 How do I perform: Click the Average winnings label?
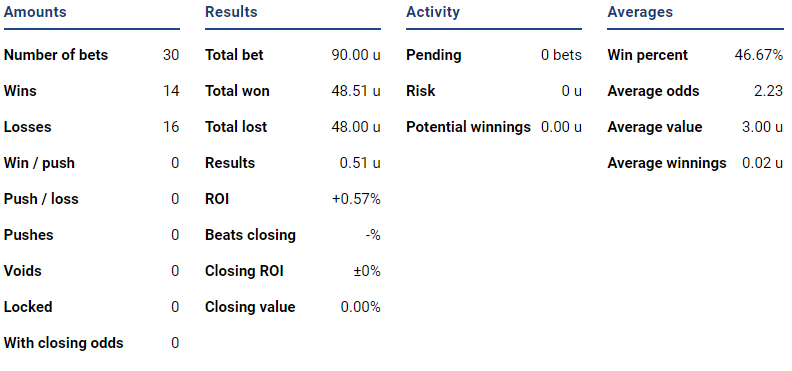pos(667,163)
